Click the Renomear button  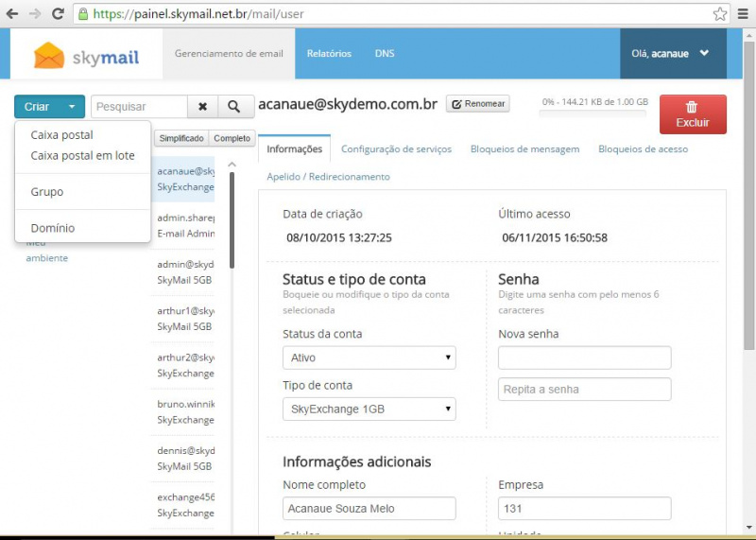coord(478,104)
